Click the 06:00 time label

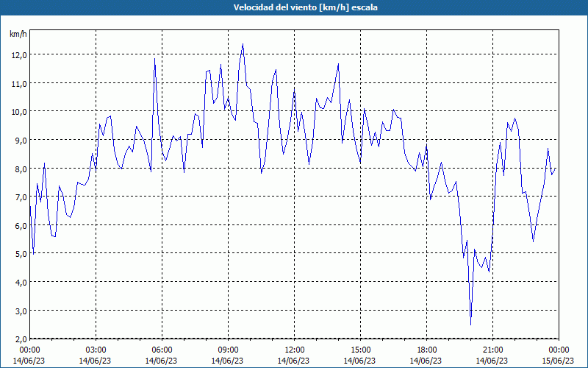[x=162, y=350]
